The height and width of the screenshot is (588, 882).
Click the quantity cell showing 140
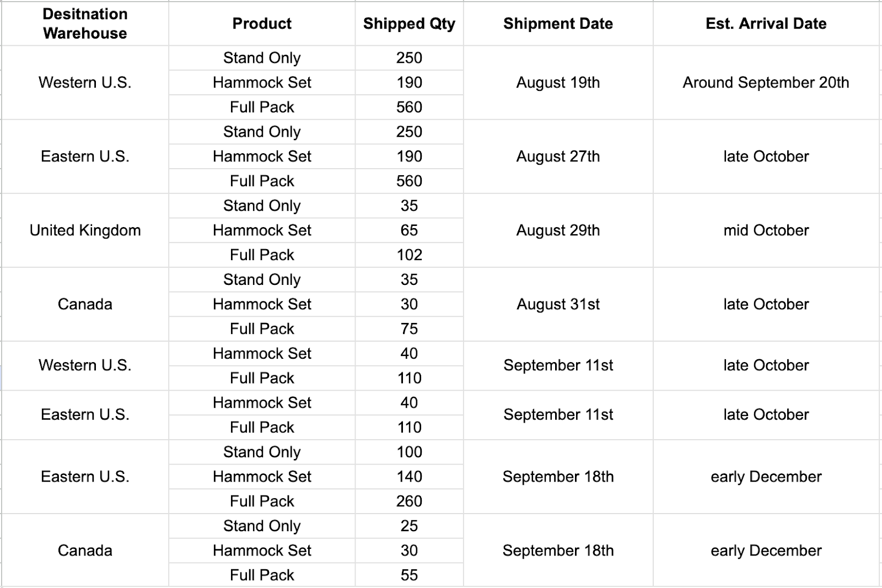coord(409,477)
